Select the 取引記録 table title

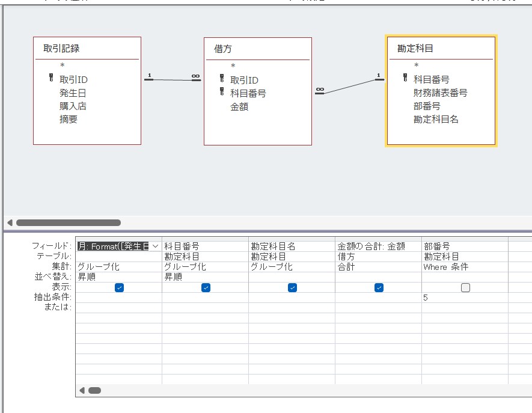pos(61,48)
